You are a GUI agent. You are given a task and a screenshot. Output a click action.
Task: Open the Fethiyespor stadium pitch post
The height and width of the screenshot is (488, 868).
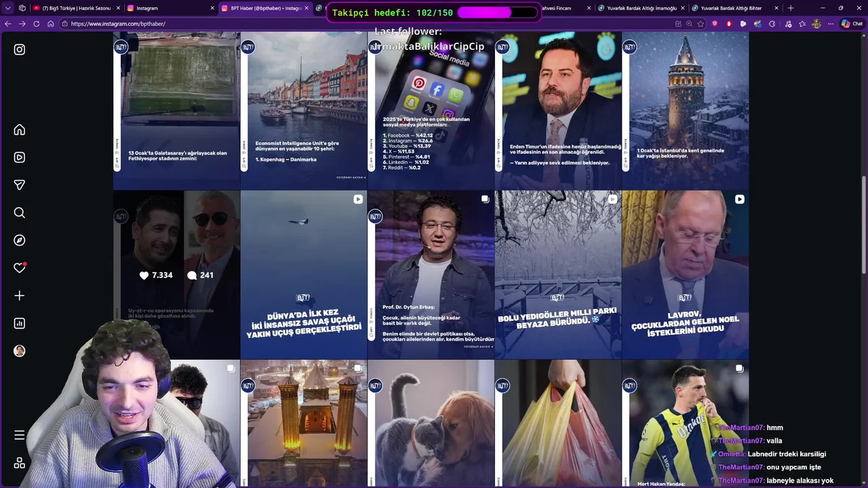click(x=176, y=110)
